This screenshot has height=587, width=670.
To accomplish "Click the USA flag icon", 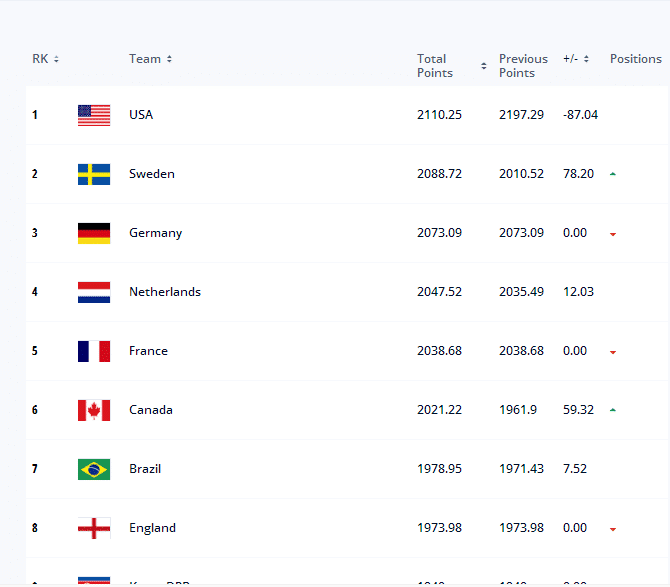I will [x=94, y=115].
